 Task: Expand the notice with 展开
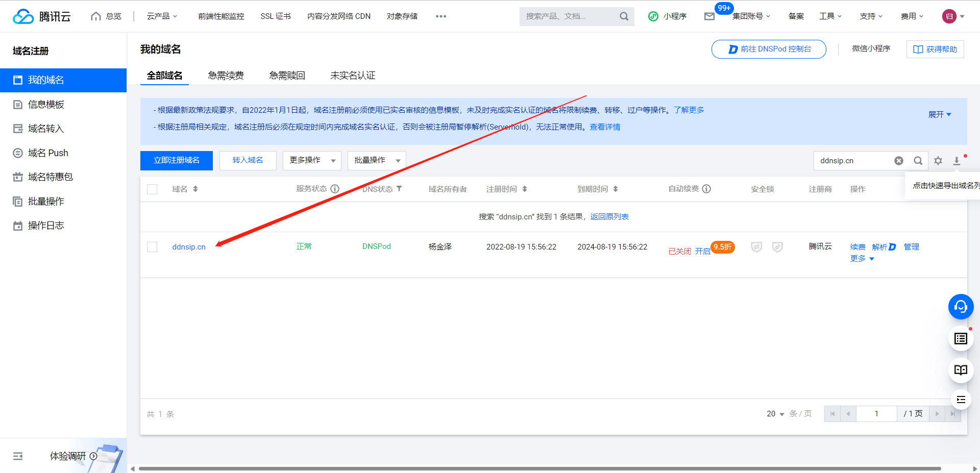click(940, 114)
